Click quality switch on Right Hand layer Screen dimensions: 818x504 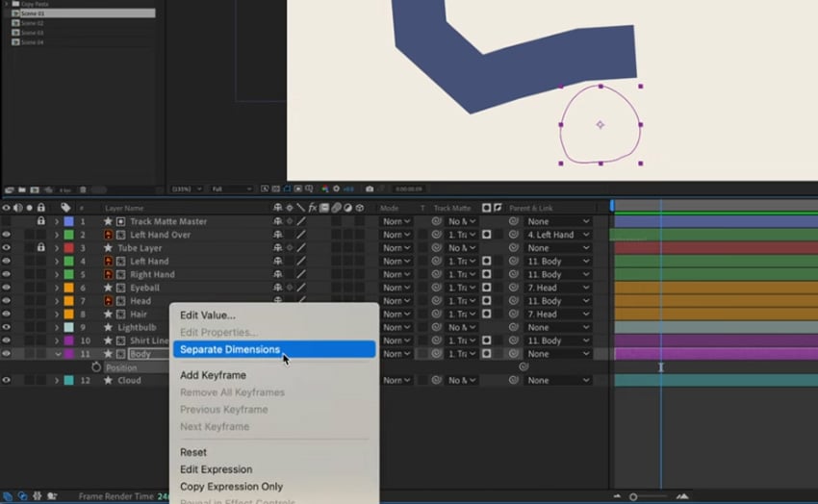tap(301, 274)
